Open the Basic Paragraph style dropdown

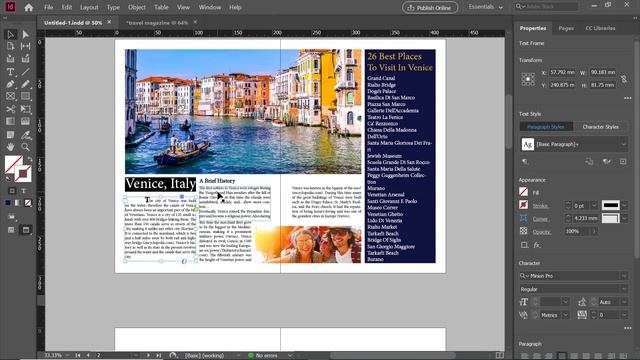pyautogui.click(x=623, y=144)
